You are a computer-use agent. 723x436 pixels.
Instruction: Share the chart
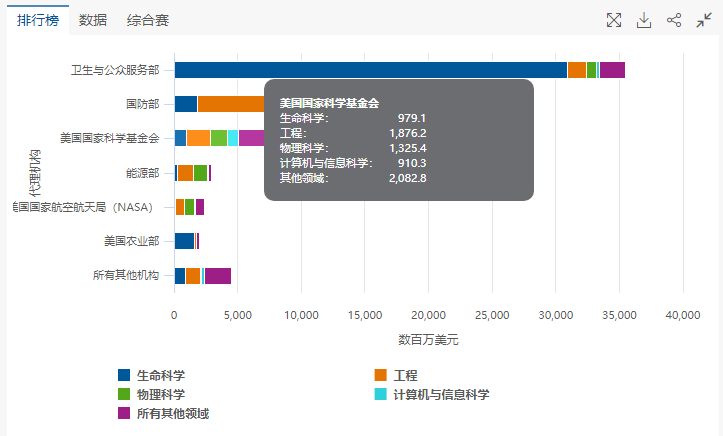coord(674,20)
